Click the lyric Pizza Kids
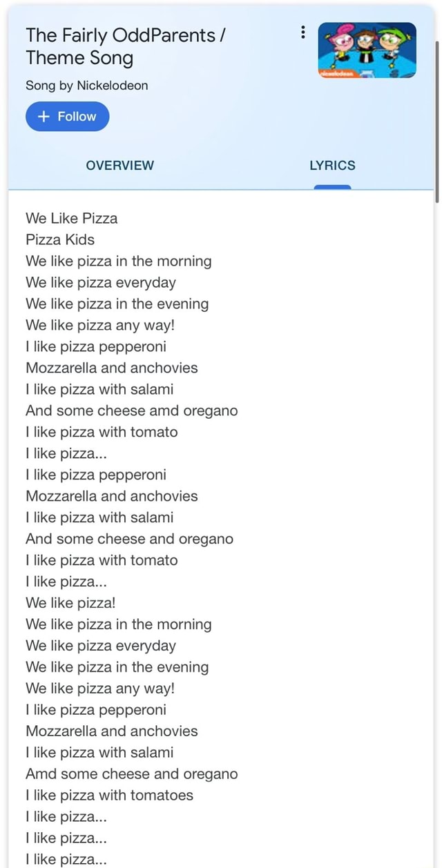Screen dimensions: 442x868 [x=59, y=239]
